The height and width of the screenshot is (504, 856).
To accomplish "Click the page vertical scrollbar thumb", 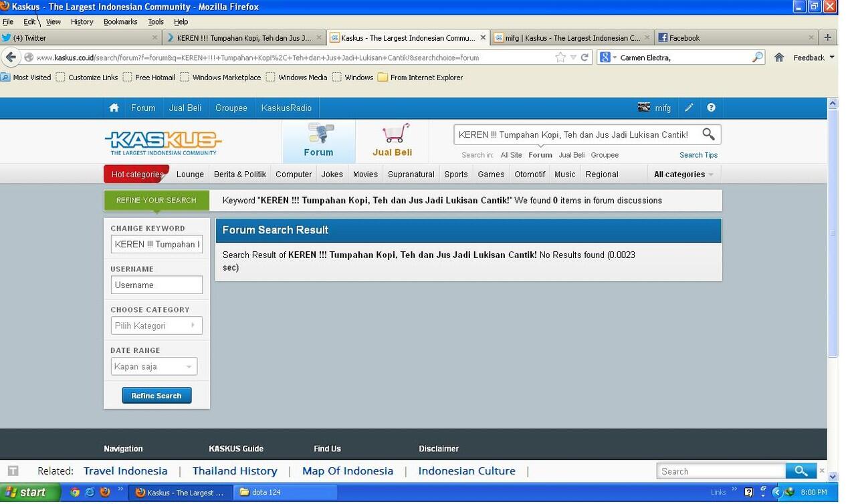I will (833, 233).
